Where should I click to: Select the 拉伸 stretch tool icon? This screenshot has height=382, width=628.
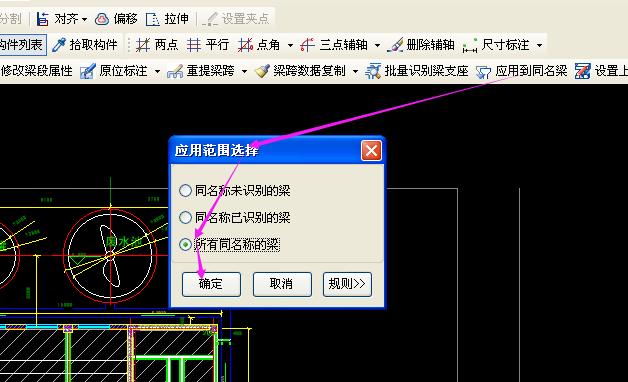153,19
